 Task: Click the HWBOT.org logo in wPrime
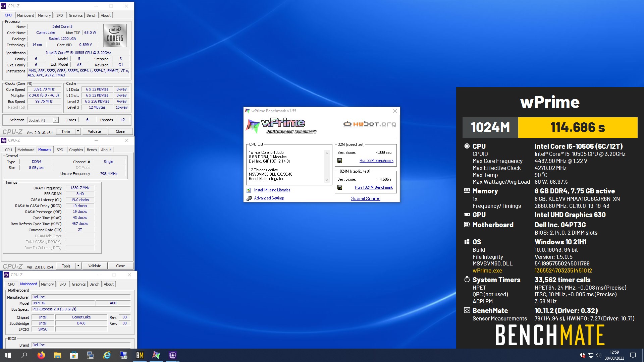[369, 124]
